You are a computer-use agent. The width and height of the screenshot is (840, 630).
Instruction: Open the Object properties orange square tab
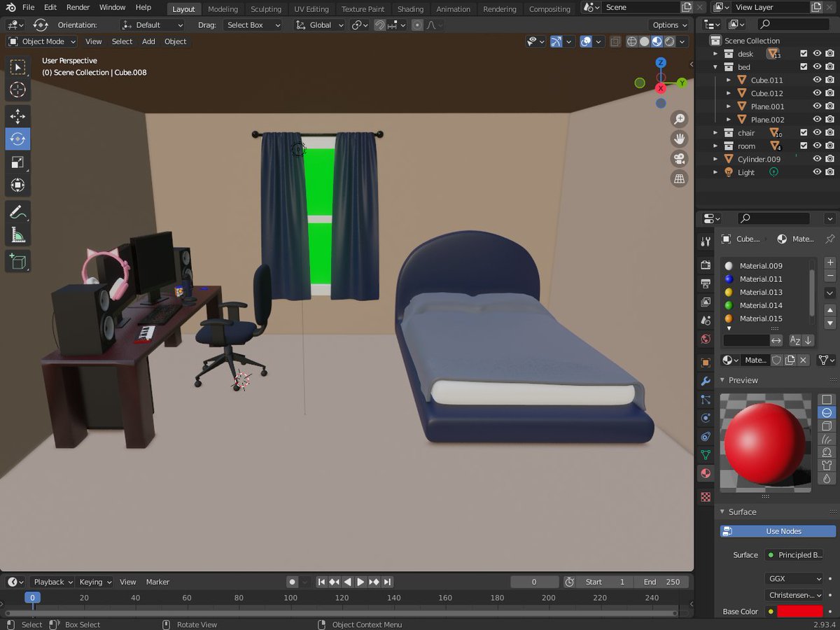(x=706, y=363)
